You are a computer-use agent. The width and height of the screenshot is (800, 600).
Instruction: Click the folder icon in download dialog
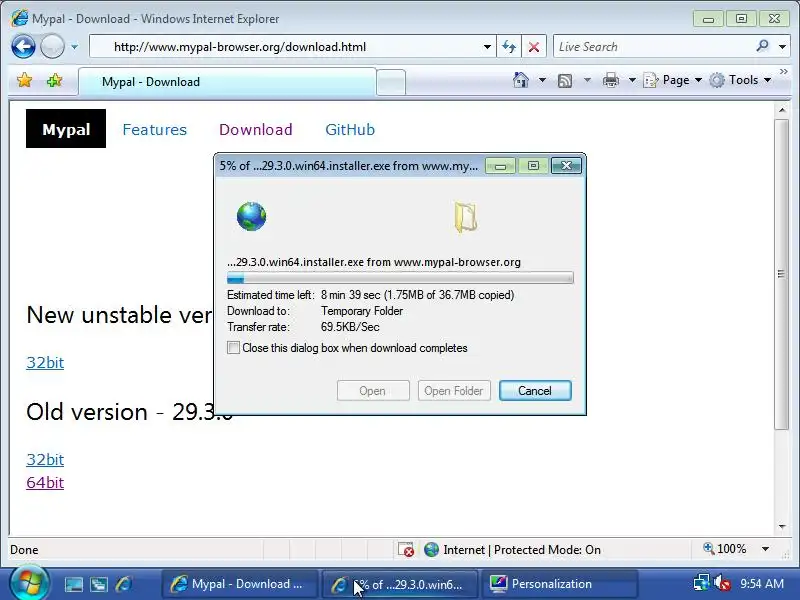click(x=465, y=217)
